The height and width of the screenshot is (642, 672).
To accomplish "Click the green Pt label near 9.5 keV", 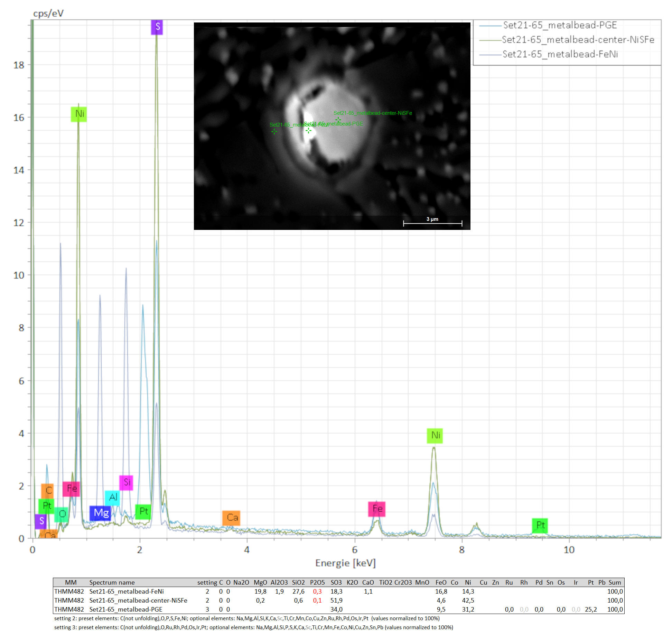I will (540, 525).
